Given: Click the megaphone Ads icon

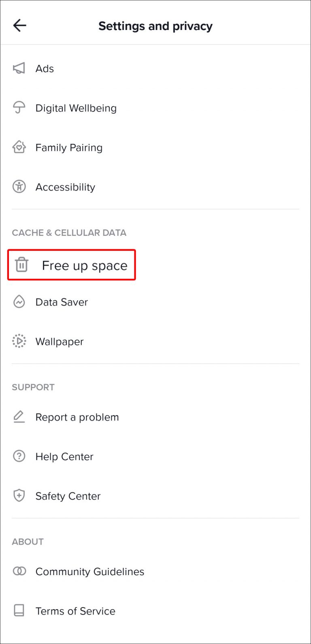Looking at the screenshot, I should tap(19, 68).
